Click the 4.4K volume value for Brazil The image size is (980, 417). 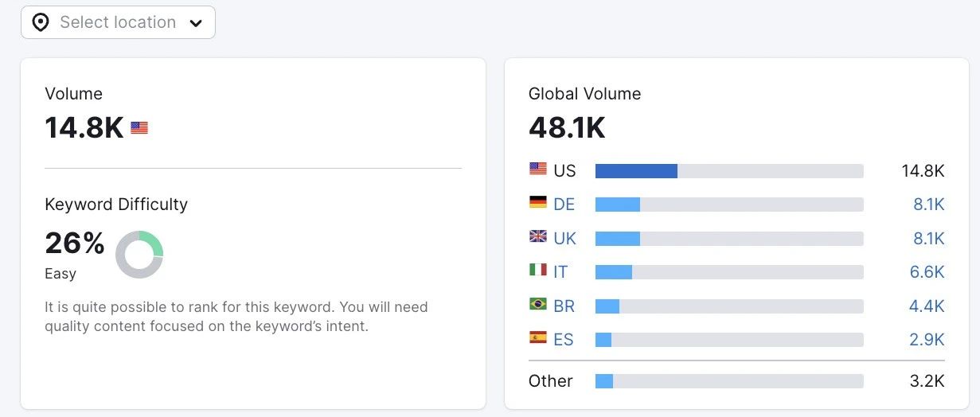(x=927, y=306)
